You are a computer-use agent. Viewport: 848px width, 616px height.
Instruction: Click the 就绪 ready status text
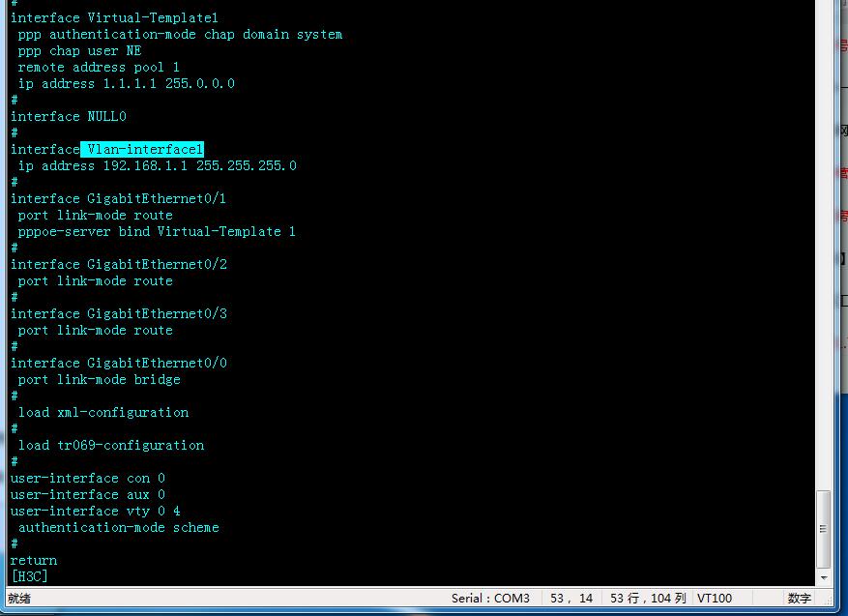[x=19, y=599]
